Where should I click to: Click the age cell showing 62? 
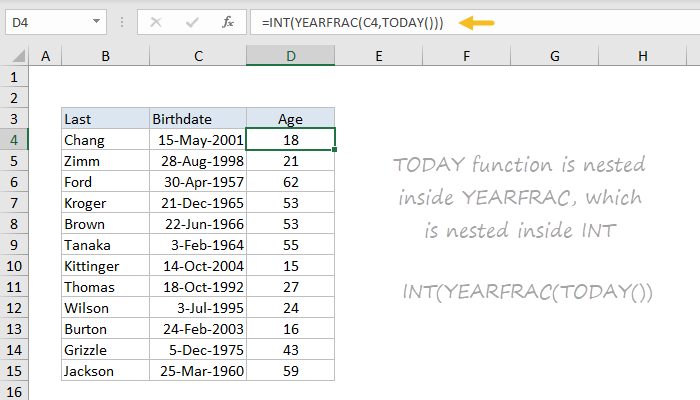point(290,182)
